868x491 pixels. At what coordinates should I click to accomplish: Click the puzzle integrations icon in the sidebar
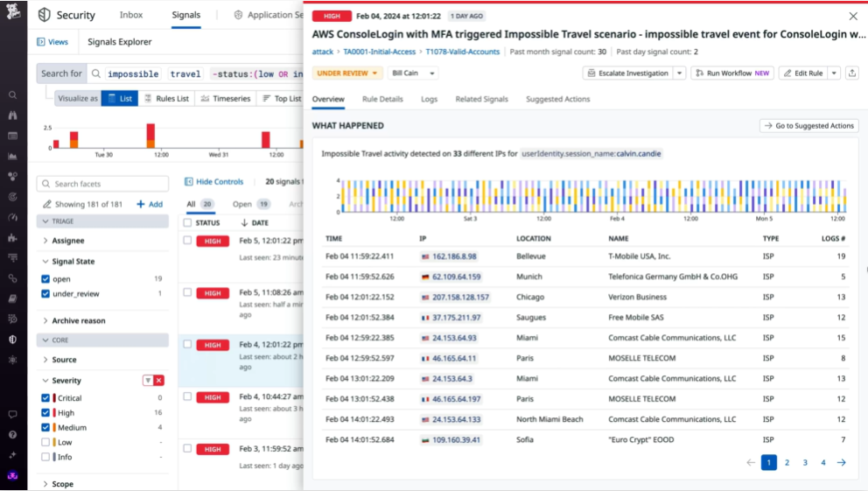[x=13, y=238]
